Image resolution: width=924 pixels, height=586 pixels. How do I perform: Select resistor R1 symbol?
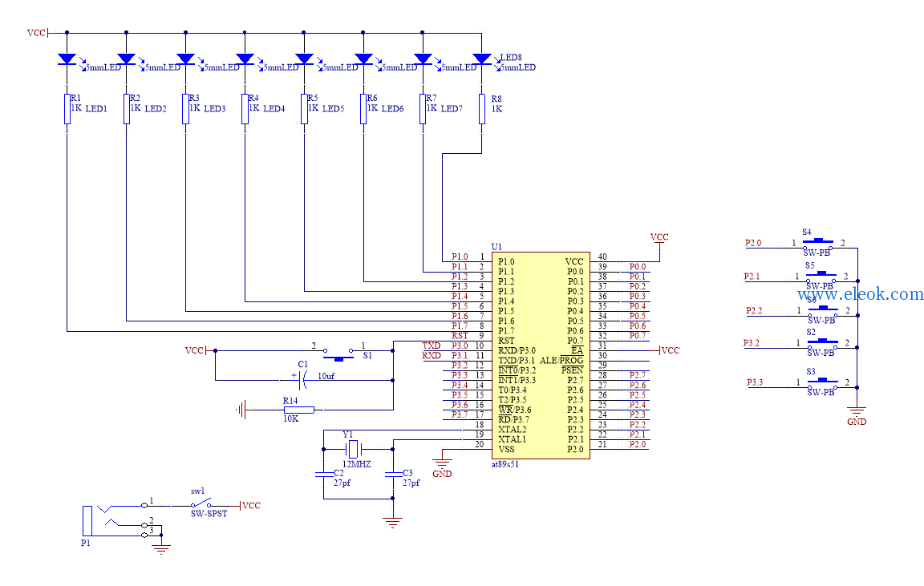[x=67, y=109]
